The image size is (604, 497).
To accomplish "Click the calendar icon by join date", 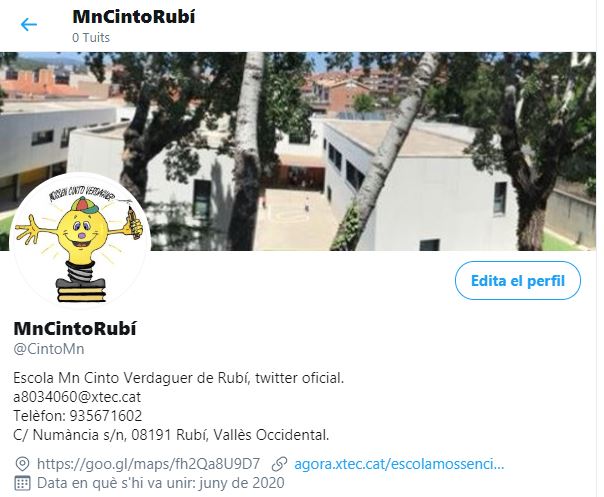I will pos(22,483).
